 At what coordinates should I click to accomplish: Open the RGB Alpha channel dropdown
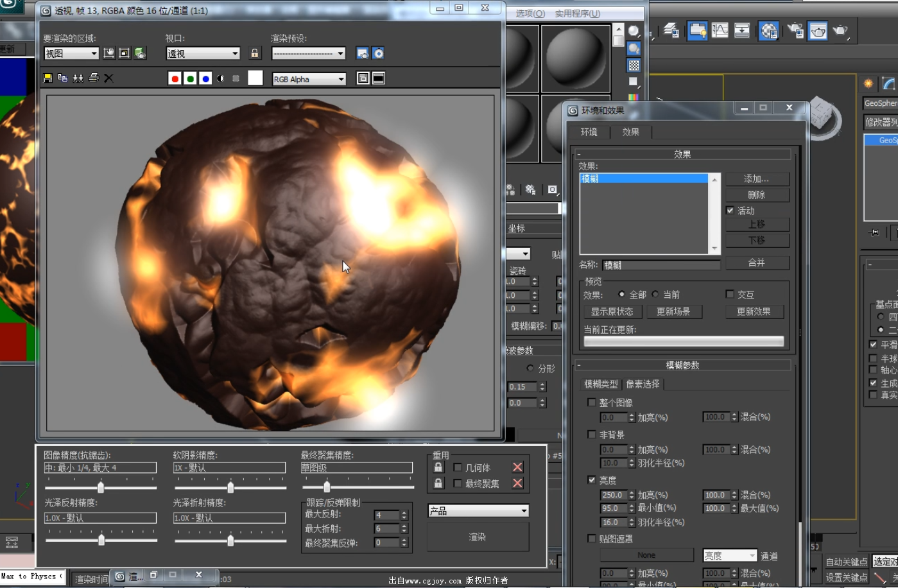(x=309, y=79)
